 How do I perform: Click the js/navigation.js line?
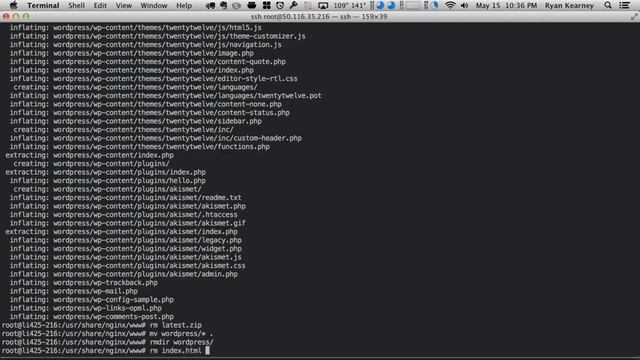(146, 44)
